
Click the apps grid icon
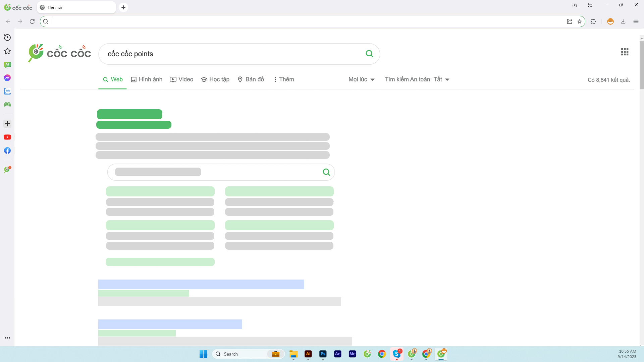click(625, 52)
